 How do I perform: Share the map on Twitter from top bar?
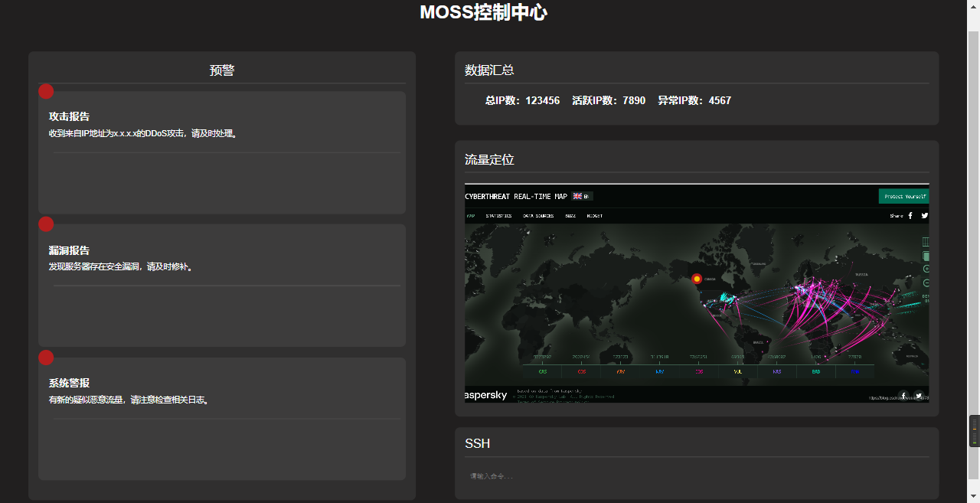pos(924,216)
